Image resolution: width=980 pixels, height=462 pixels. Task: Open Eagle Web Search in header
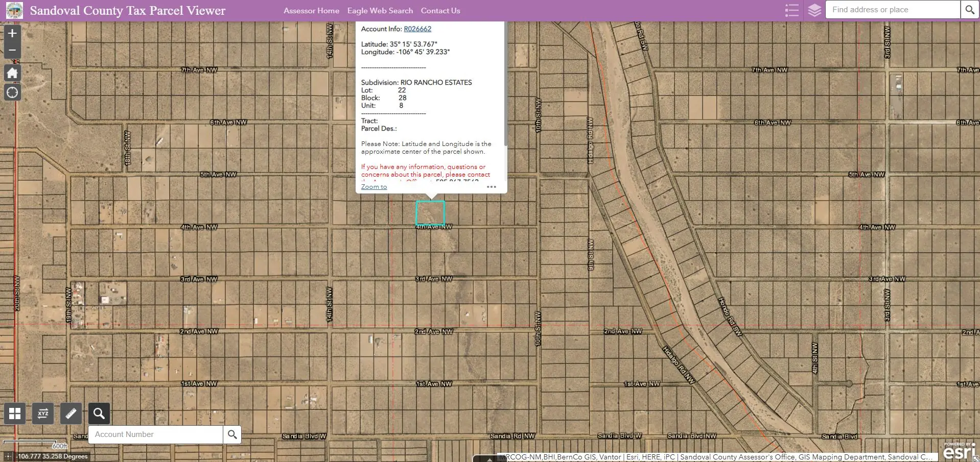click(x=380, y=11)
